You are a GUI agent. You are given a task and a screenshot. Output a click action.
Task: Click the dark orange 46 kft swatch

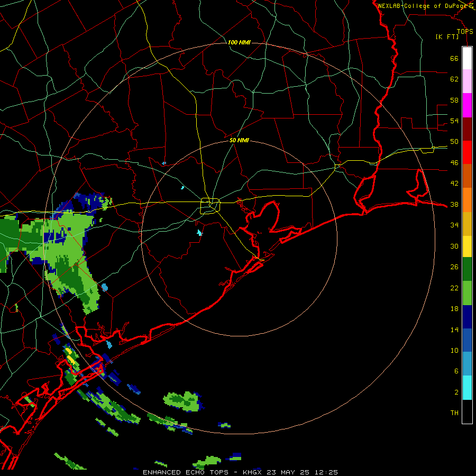[x=467, y=176]
